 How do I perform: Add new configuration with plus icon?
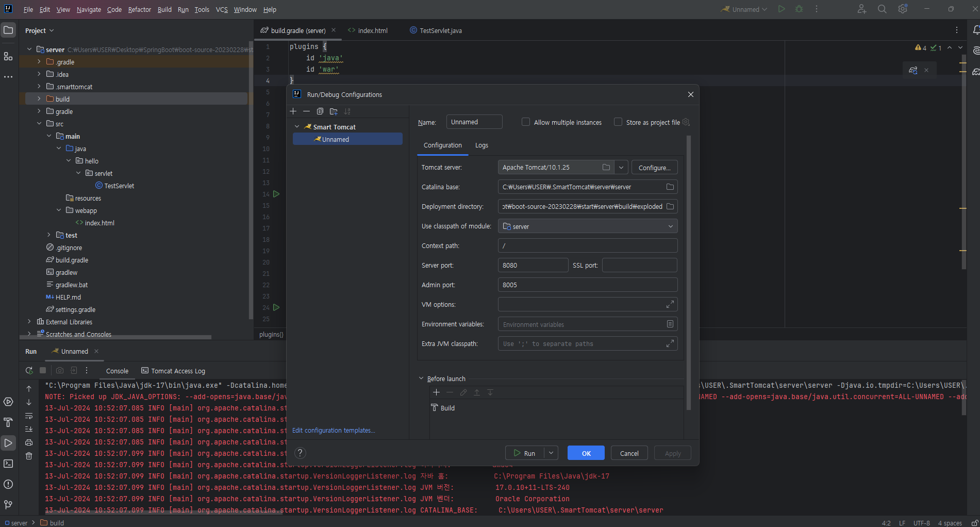coord(293,111)
